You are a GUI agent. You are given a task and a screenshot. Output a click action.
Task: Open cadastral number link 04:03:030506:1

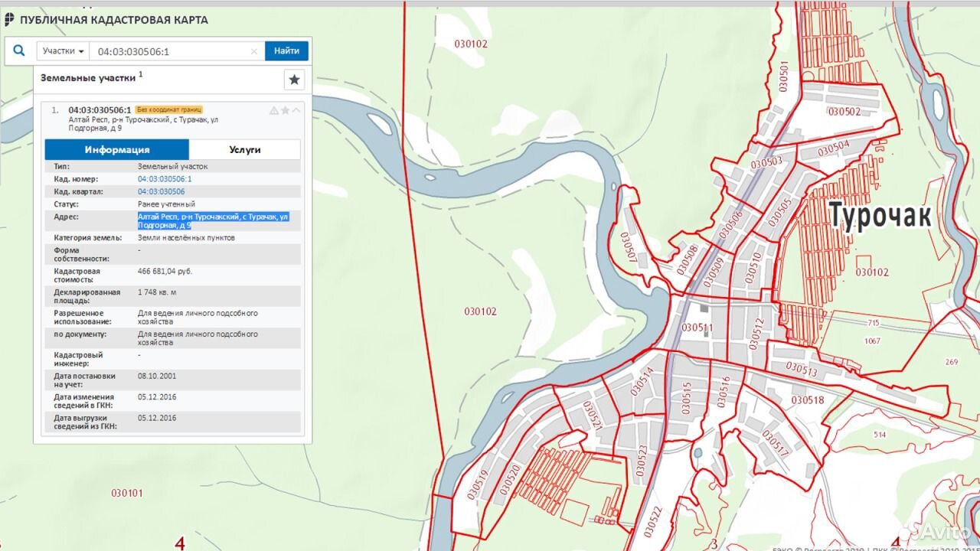pyautogui.click(x=165, y=179)
